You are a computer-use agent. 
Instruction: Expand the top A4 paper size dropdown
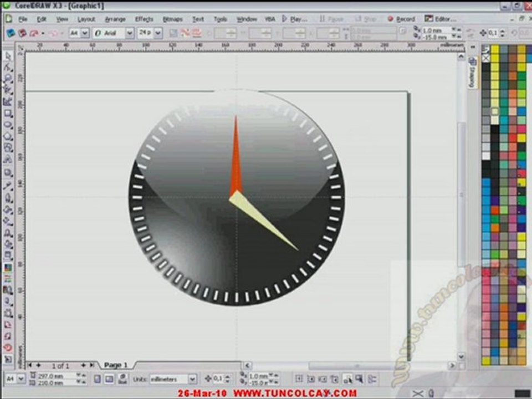[85, 33]
